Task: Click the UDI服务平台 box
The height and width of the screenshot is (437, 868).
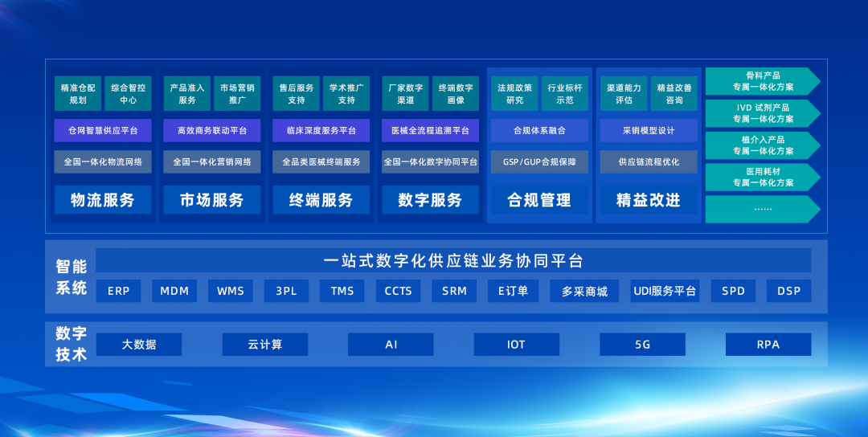Action: 665,291
